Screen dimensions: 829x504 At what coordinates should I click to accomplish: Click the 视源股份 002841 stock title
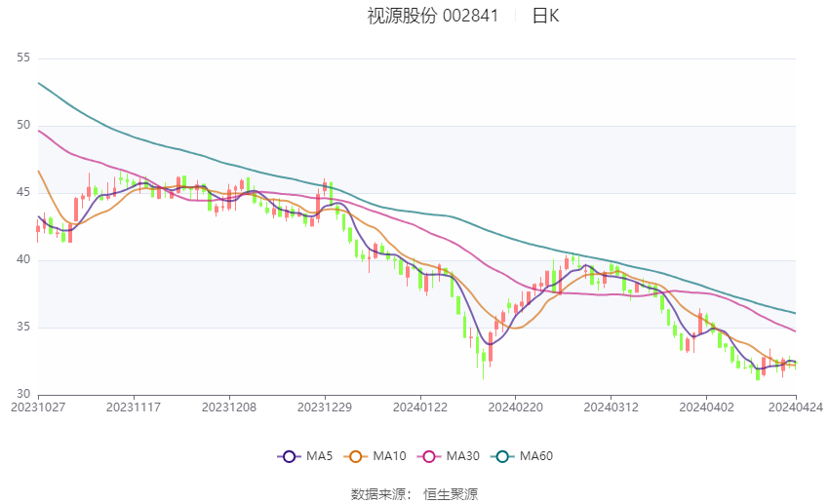pyautogui.click(x=432, y=16)
